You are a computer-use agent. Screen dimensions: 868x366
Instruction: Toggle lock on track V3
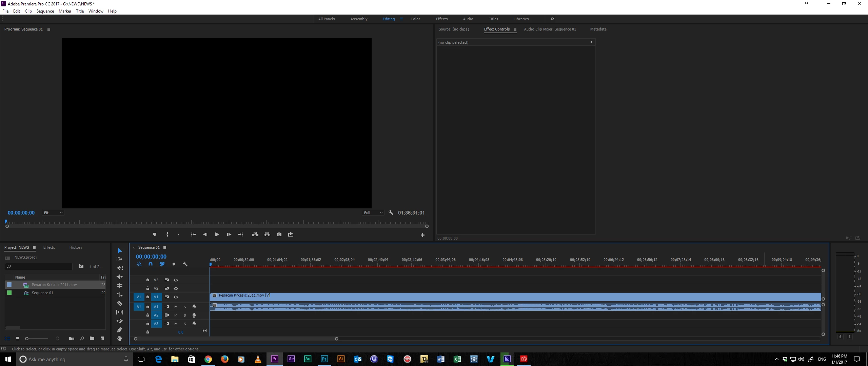[x=148, y=280]
